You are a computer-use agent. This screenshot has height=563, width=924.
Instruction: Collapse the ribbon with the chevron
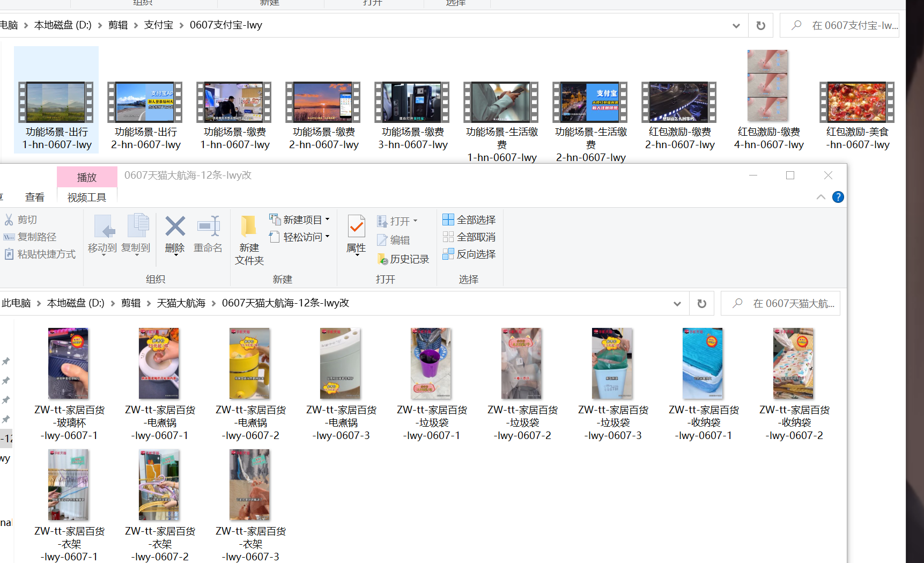click(x=820, y=197)
